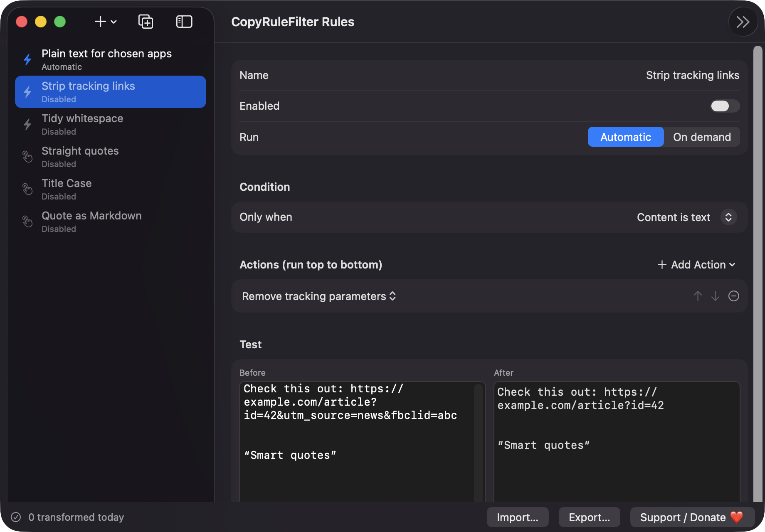Select the Straight quotes rule
Viewport: 765px width, 532px height.
click(111, 157)
